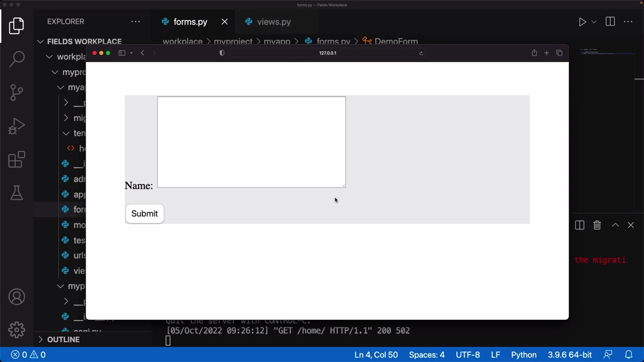Image resolution: width=644 pixels, height=362 pixels.
Task: Switch to the views.py tab
Action: (273, 22)
